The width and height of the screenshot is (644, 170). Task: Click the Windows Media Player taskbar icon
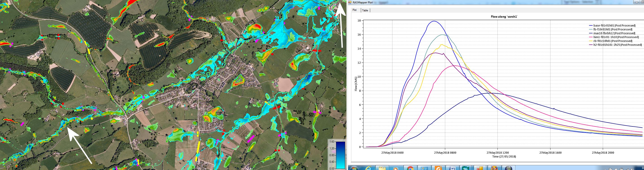click(396, 168)
